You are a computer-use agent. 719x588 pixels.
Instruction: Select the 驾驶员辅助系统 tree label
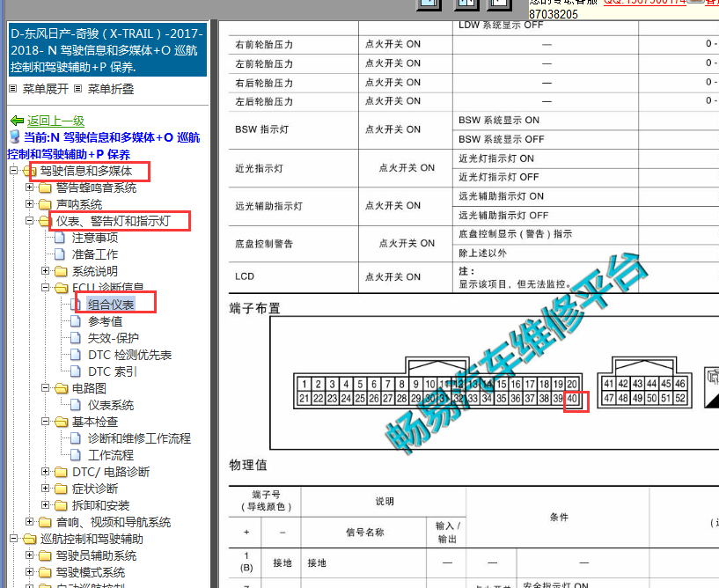(x=96, y=555)
